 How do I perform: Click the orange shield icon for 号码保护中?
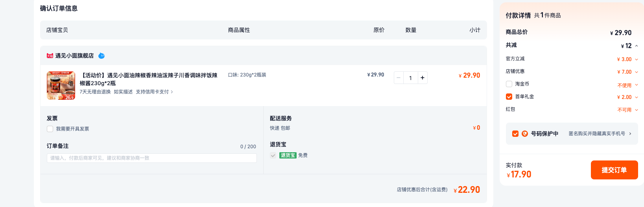[525, 134]
